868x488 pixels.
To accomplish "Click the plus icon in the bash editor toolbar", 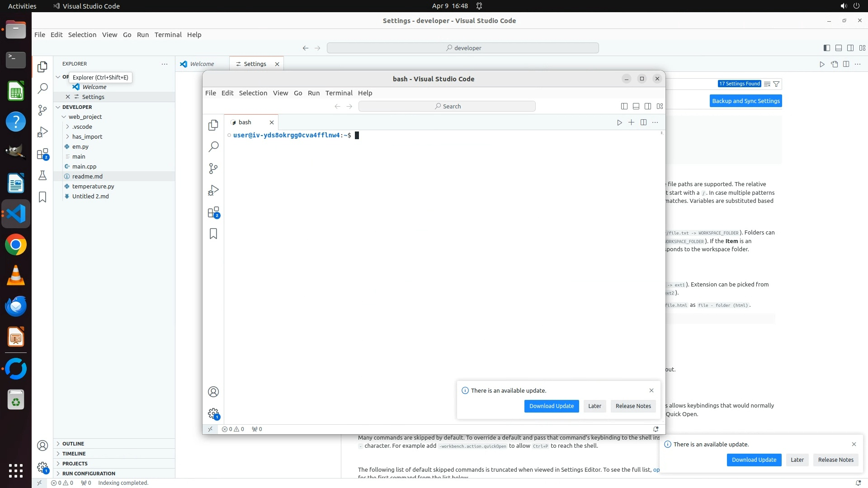I will click(631, 122).
